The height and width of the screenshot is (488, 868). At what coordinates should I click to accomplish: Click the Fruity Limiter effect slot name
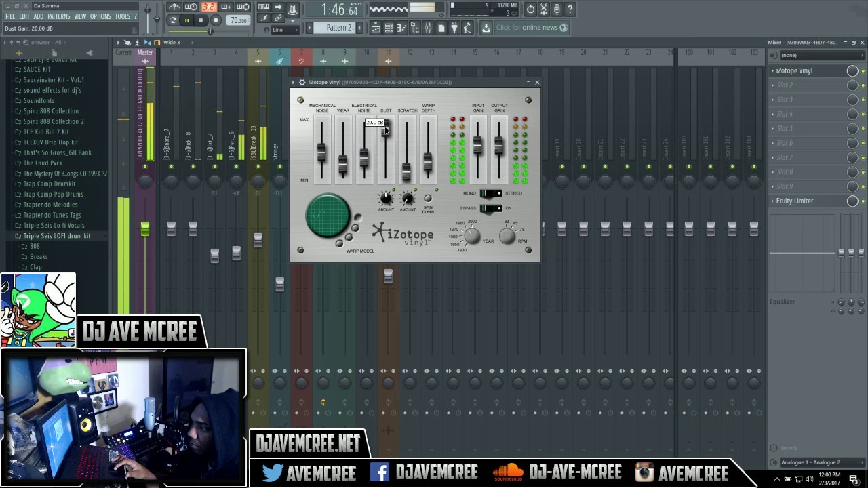pos(795,201)
